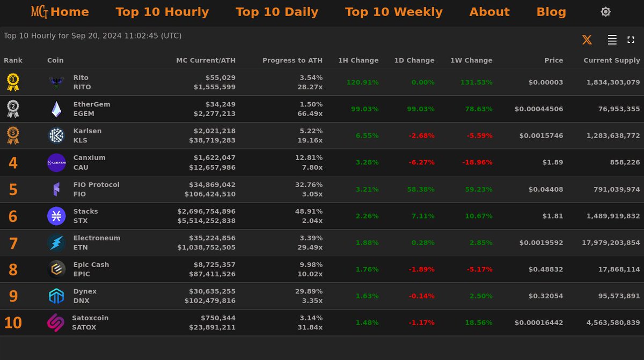Sort by the 1W Change header
The width and height of the screenshot is (644, 360).
[471, 60]
